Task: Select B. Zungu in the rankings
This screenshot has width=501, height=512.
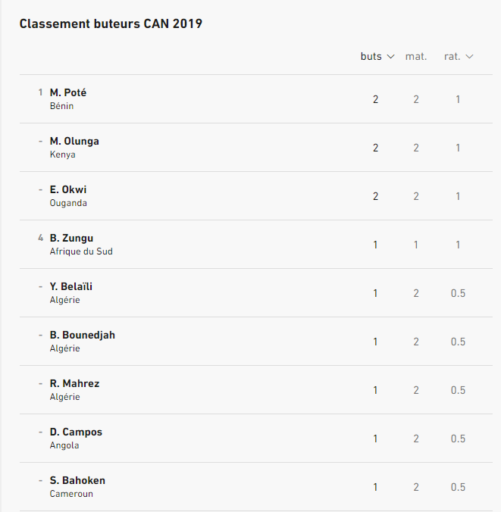Action: (71, 238)
